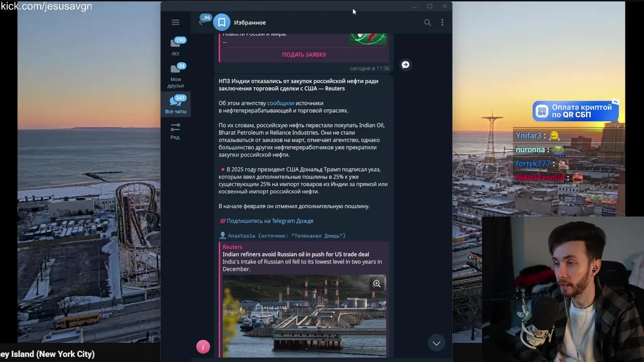This screenshot has height=362, width=644.
Task: Click the ПОДАТЬ ЗАЯВКУ button
Action: (x=304, y=54)
